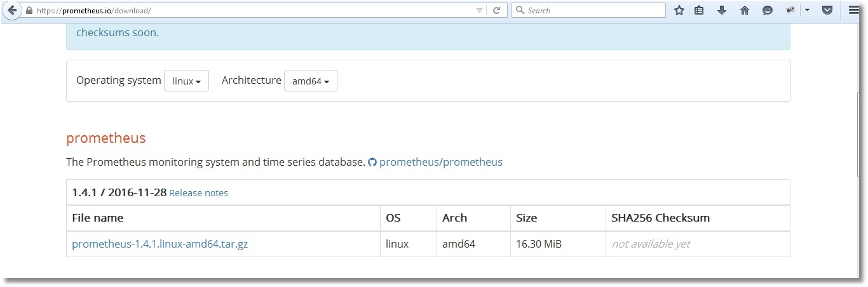Click inside the browser Search field
Image resolution: width=868 pixels, height=287 pixels.
point(591,11)
